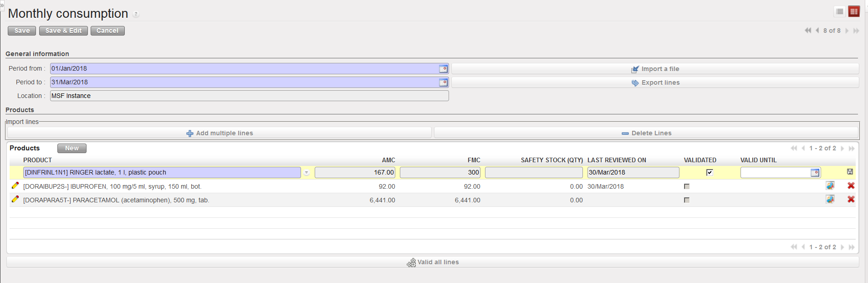This screenshot has width=868, height=283.
Task: Open the Period to calendar picker
Action: click(x=443, y=82)
